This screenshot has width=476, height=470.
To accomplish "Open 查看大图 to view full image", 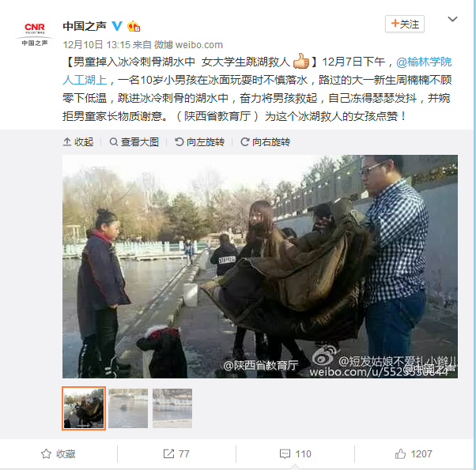I will point(134,142).
